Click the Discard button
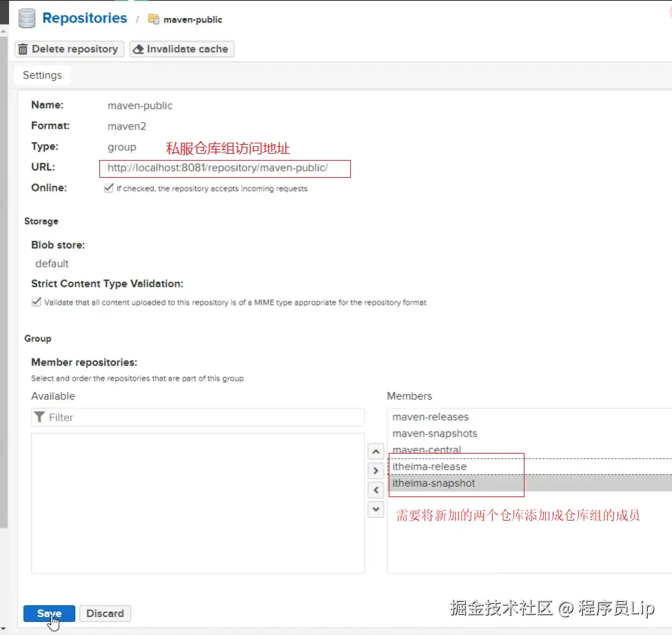672x635 pixels. point(105,613)
